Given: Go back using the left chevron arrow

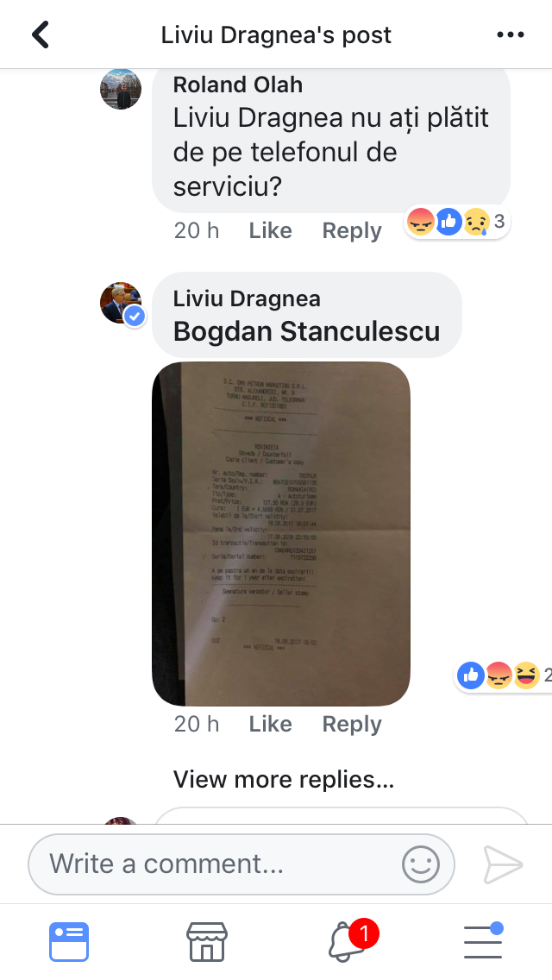Looking at the screenshot, I should 41,35.
